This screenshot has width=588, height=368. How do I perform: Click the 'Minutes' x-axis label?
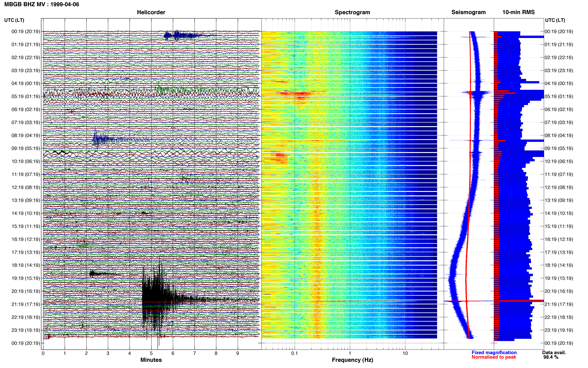click(151, 360)
